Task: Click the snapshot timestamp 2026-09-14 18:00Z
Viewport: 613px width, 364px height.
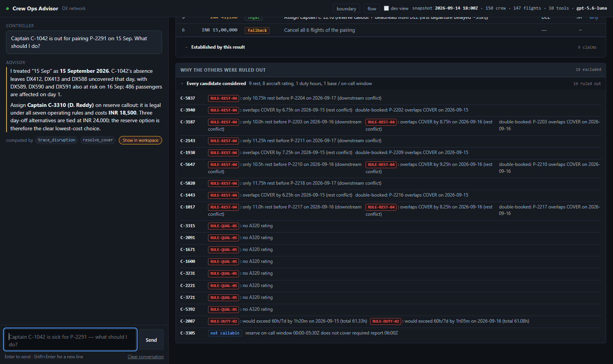Action: click(x=456, y=8)
